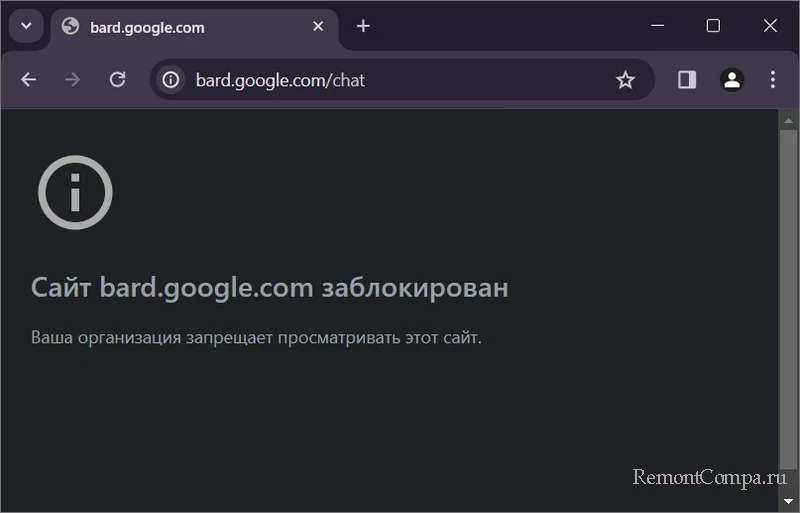The image size is (800, 513).
Task: Click the large info icon on page
Action: point(75,193)
